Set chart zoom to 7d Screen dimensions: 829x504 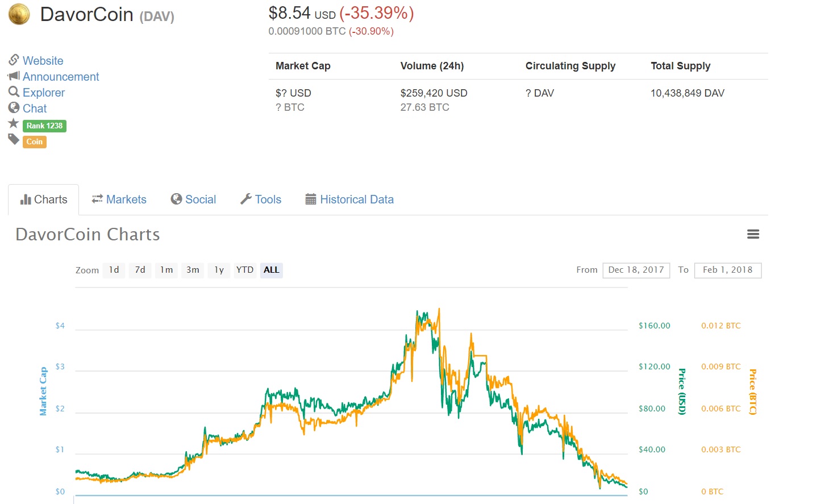point(140,270)
